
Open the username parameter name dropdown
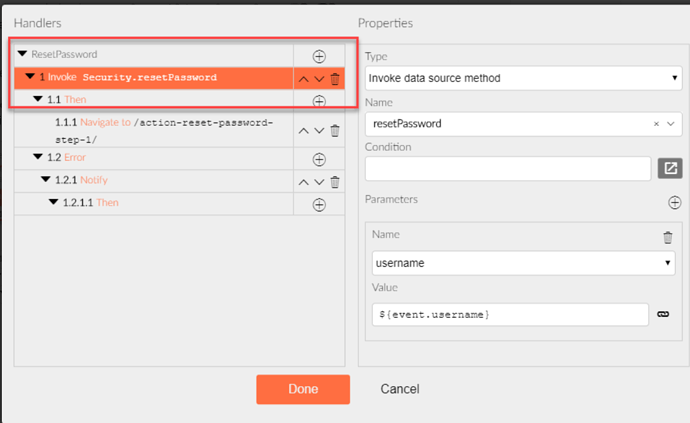pyautogui.click(x=523, y=263)
